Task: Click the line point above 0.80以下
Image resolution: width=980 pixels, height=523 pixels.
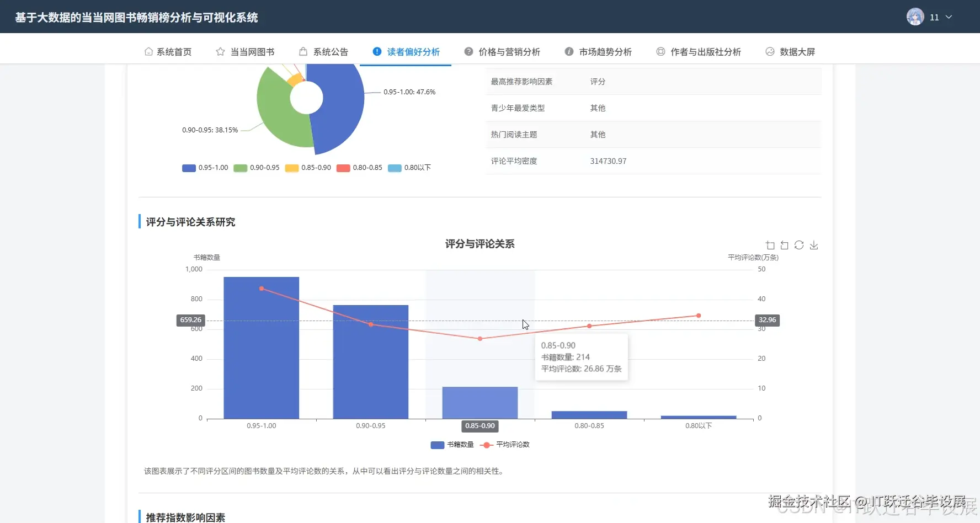Action: [x=699, y=316]
